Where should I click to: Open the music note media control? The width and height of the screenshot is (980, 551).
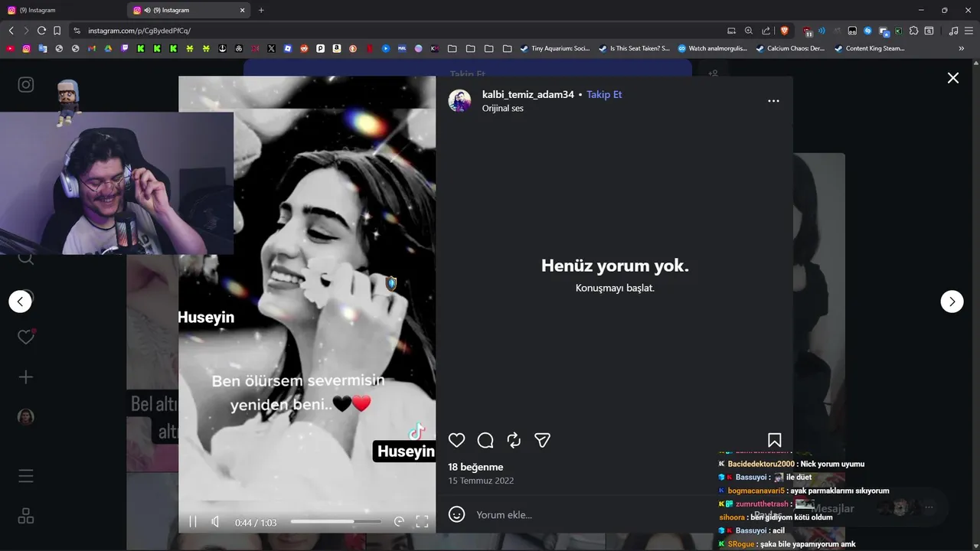coord(953,31)
